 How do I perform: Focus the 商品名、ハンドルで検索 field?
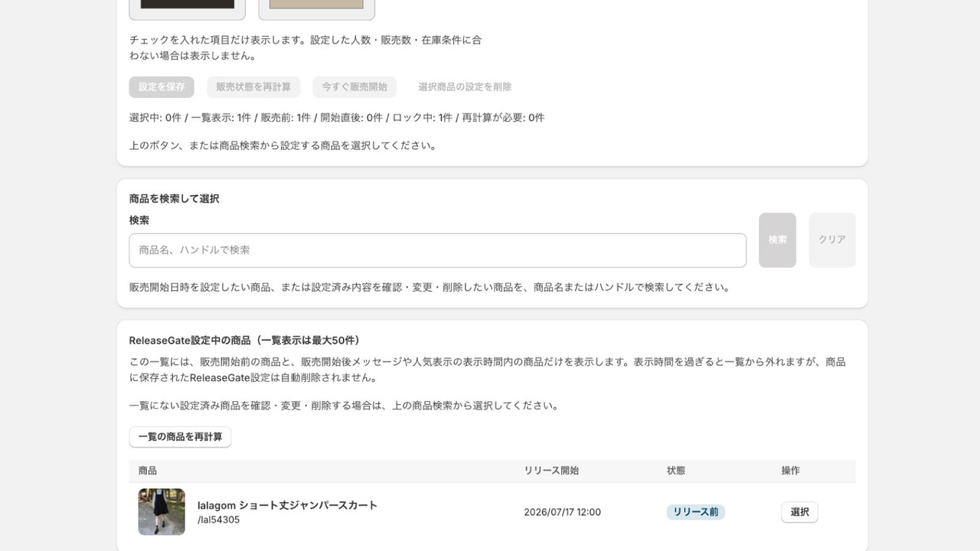(438, 250)
